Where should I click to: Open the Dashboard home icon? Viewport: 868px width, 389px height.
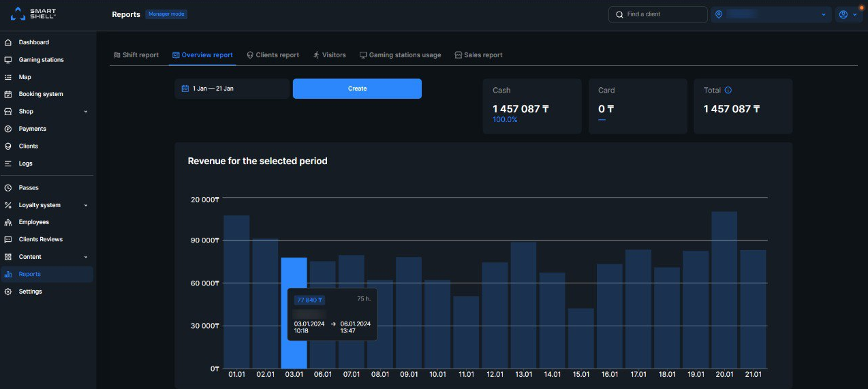(8, 42)
